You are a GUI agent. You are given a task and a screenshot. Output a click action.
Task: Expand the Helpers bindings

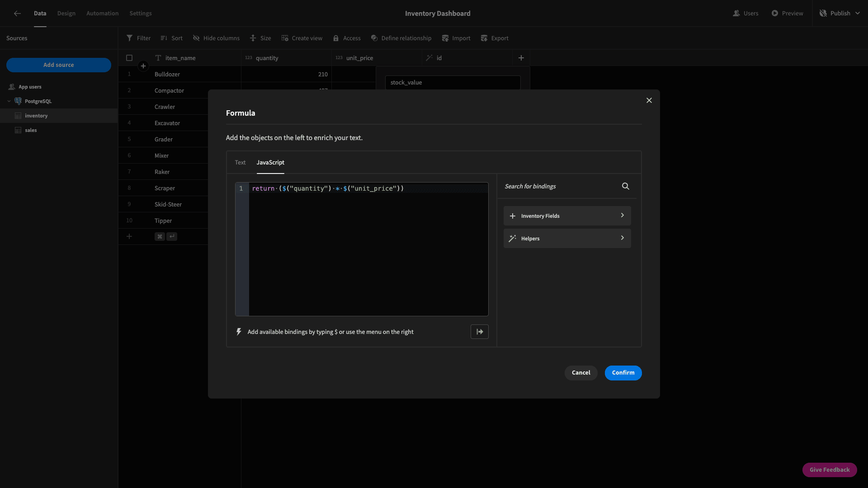pos(567,239)
